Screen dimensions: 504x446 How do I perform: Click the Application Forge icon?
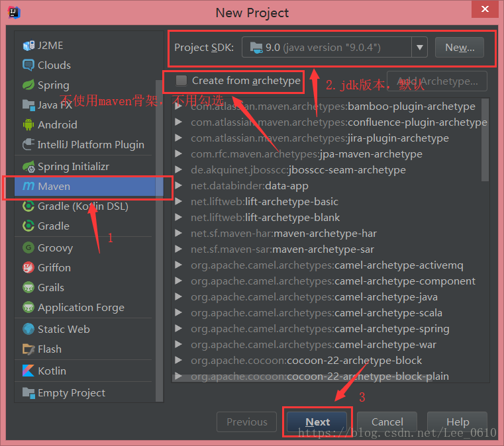click(28, 307)
